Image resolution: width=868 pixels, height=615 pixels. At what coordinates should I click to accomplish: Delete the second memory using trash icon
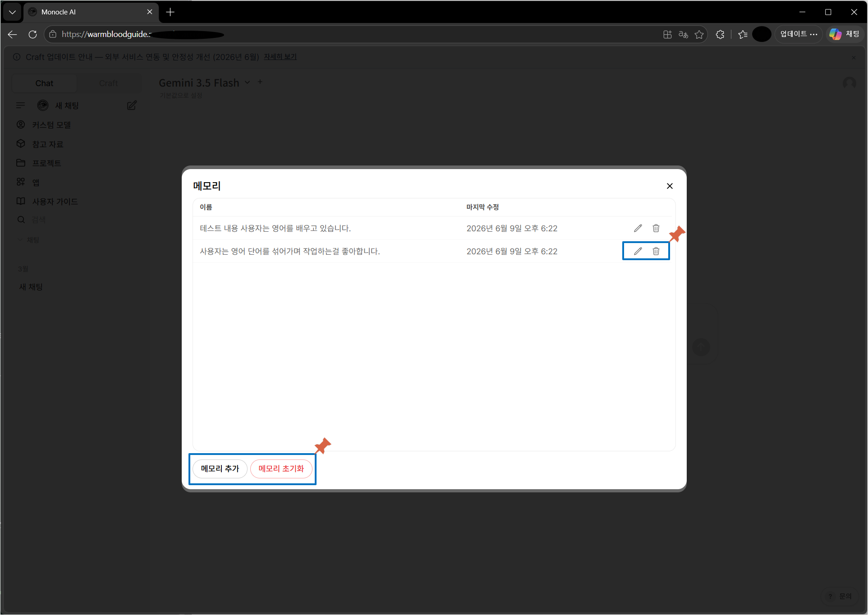click(x=656, y=251)
